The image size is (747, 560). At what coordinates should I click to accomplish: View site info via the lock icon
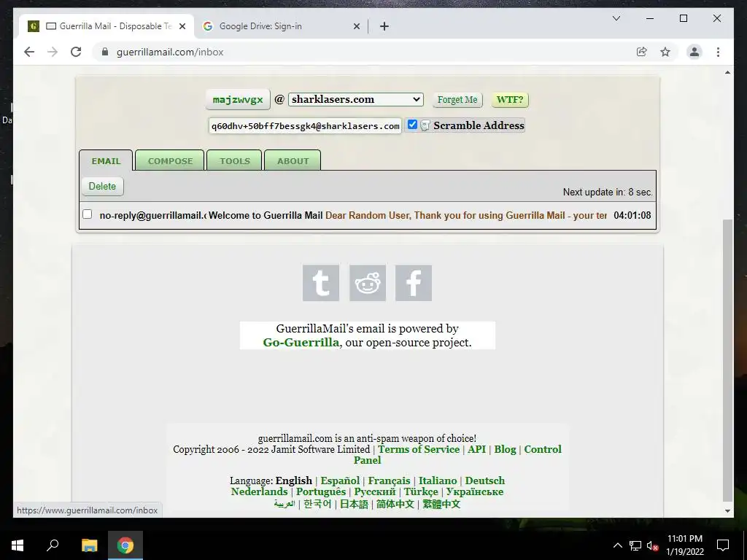105,52
